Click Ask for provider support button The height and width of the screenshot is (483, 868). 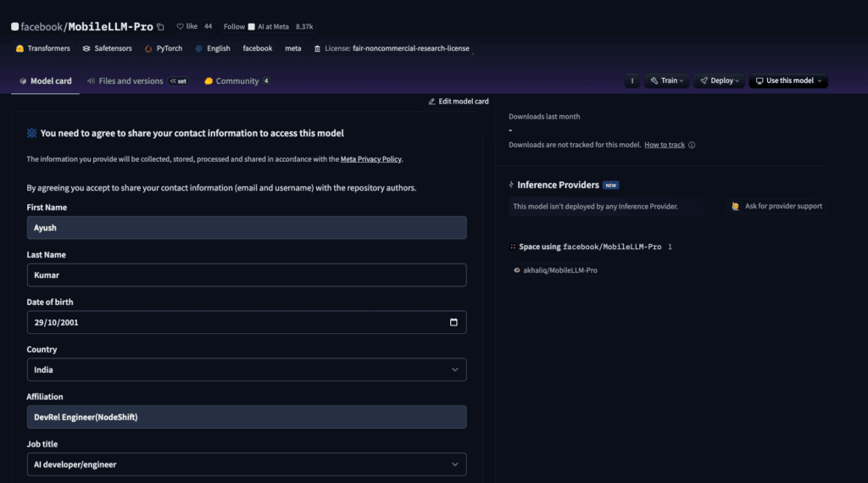[x=777, y=206]
